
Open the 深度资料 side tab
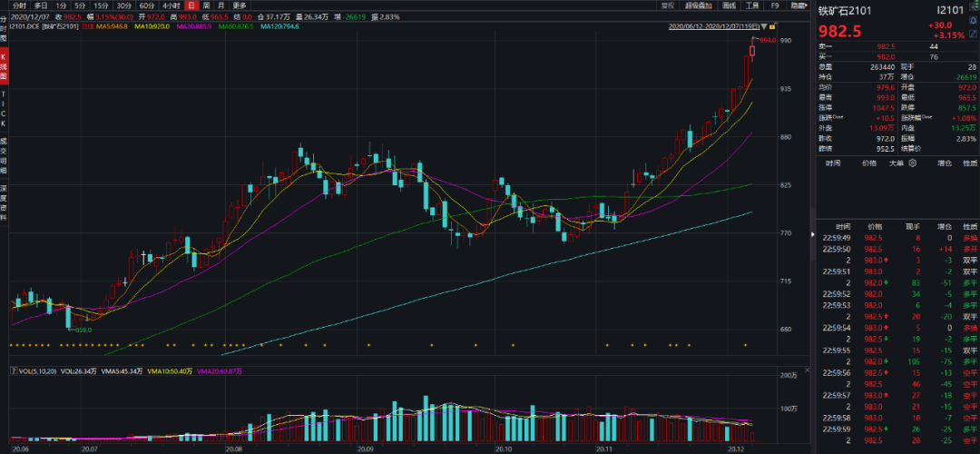(4, 204)
